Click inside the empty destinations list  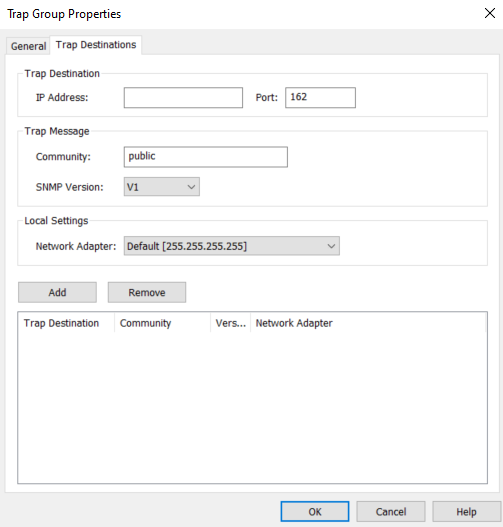pos(252,407)
